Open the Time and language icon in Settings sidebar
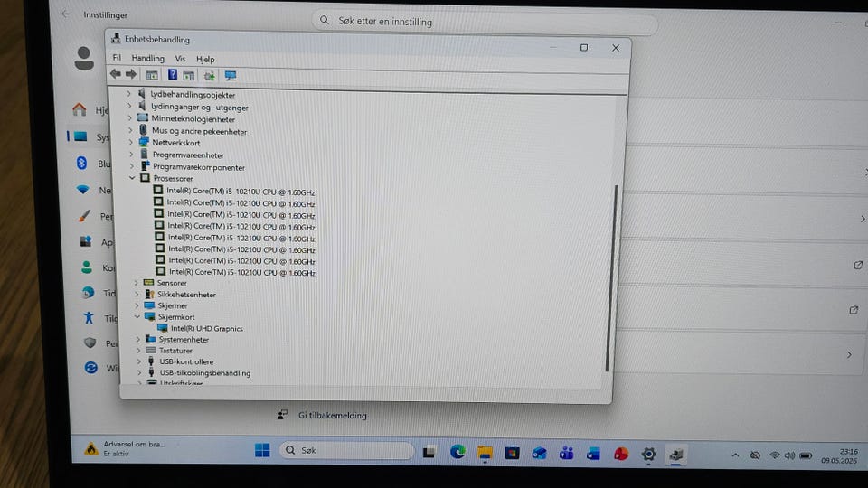868x488 pixels. (x=88, y=292)
